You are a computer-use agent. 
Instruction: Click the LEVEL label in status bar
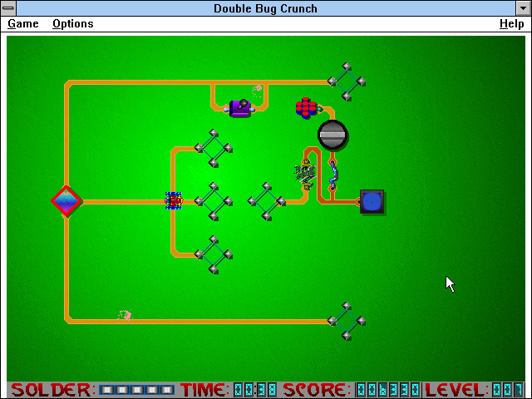456,390
